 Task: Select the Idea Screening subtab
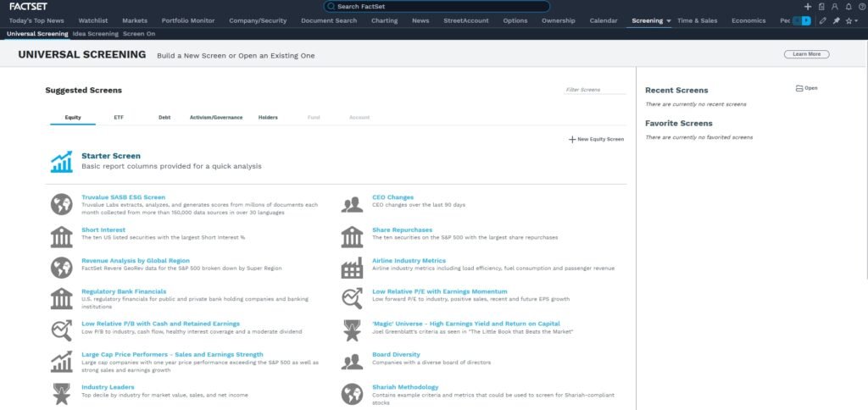point(96,34)
